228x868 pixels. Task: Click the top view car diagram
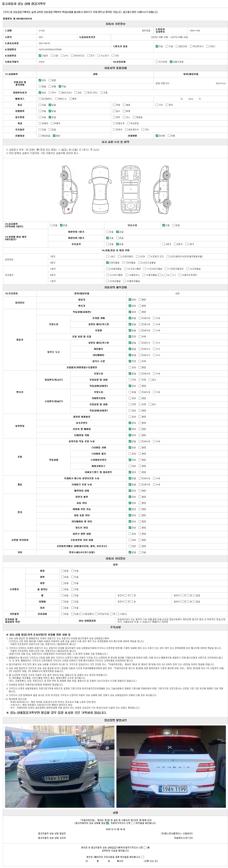click(x=100, y=190)
